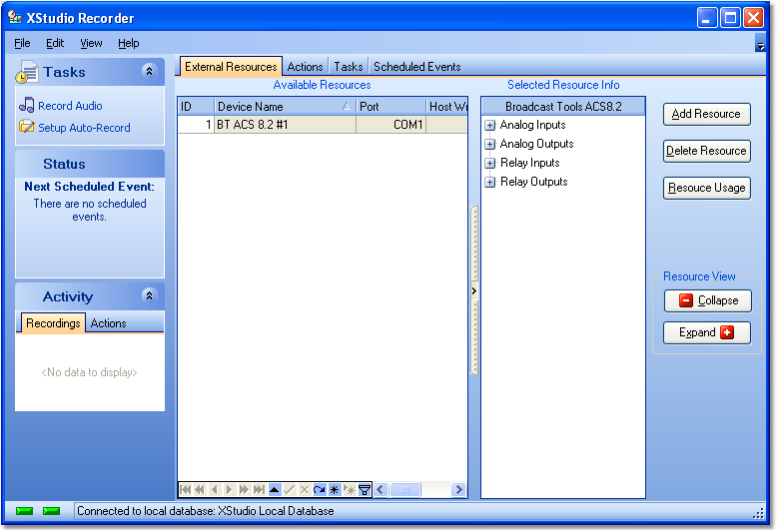Click the save bookmark asterisk icon

tap(334, 490)
